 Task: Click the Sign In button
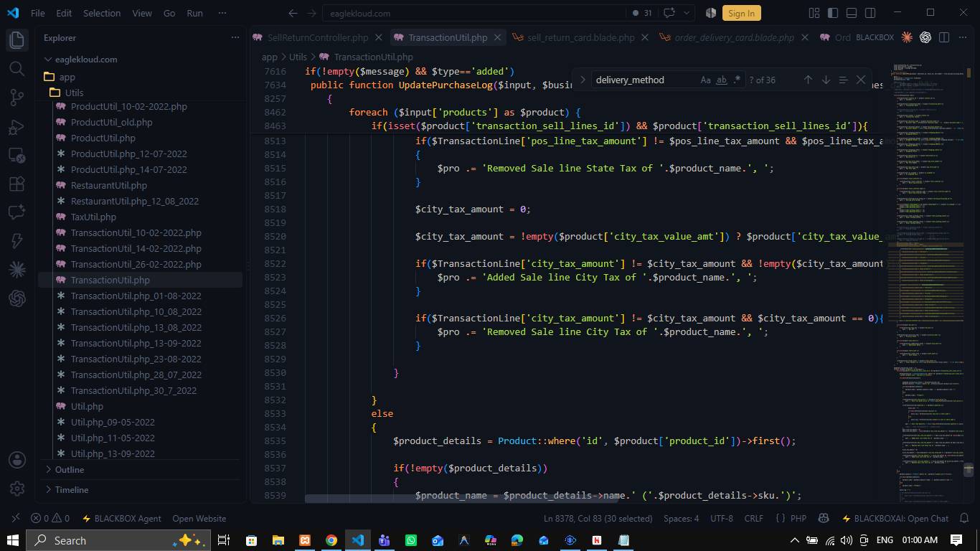[741, 13]
